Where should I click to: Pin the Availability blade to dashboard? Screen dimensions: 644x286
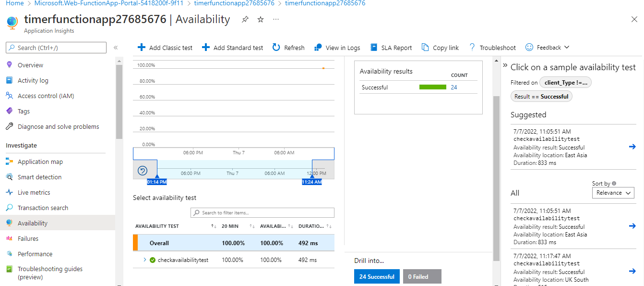245,19
